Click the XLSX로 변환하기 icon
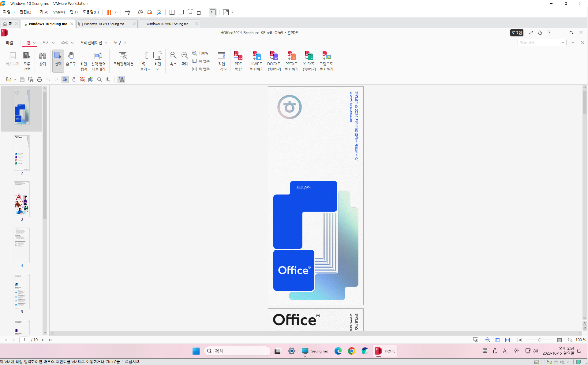 pos(309,61)
